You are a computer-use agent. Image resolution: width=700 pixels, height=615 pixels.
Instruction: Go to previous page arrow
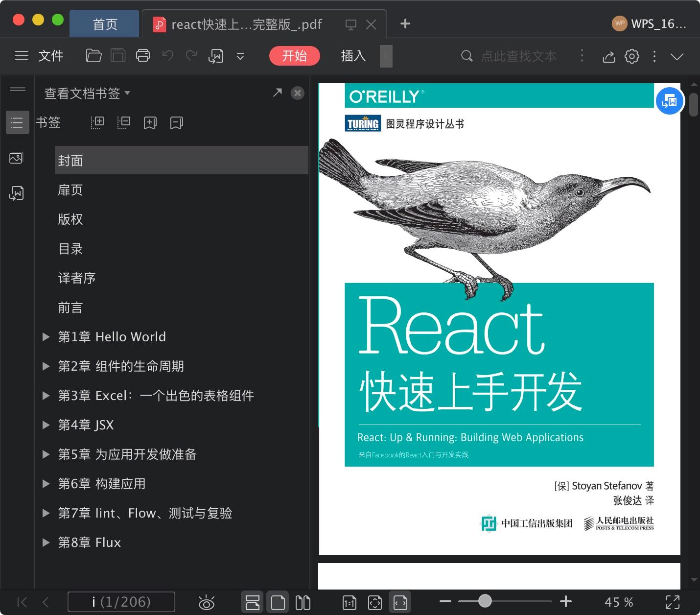click(46, 602)
